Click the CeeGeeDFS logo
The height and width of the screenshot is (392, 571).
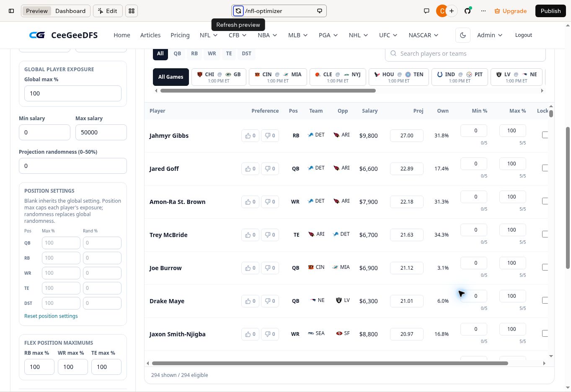63,35
